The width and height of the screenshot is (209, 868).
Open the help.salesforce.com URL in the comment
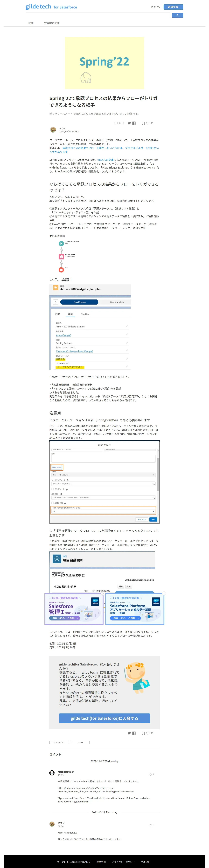[x=96, y=790]
